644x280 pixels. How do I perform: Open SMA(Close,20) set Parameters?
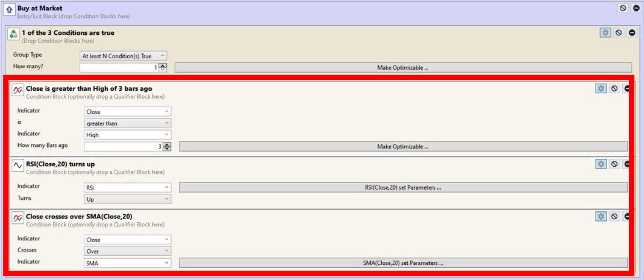pyautogui.click(x=403, y=263)
